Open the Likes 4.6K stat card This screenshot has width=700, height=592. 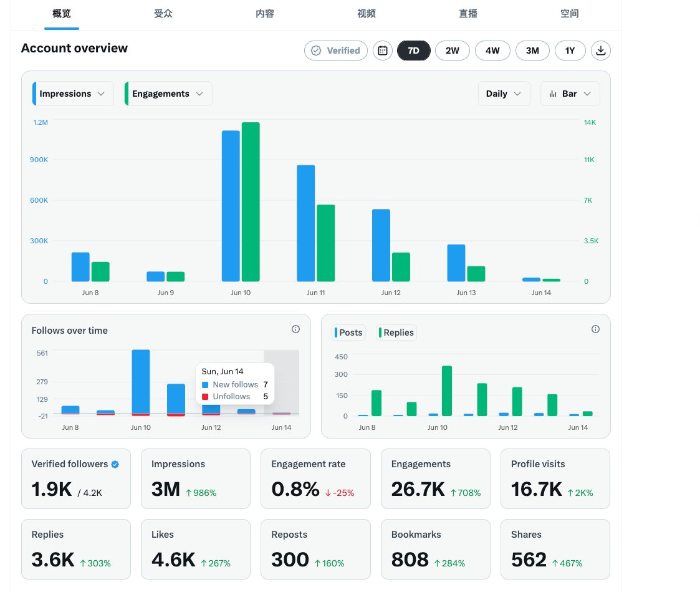[x=196, y=549]
